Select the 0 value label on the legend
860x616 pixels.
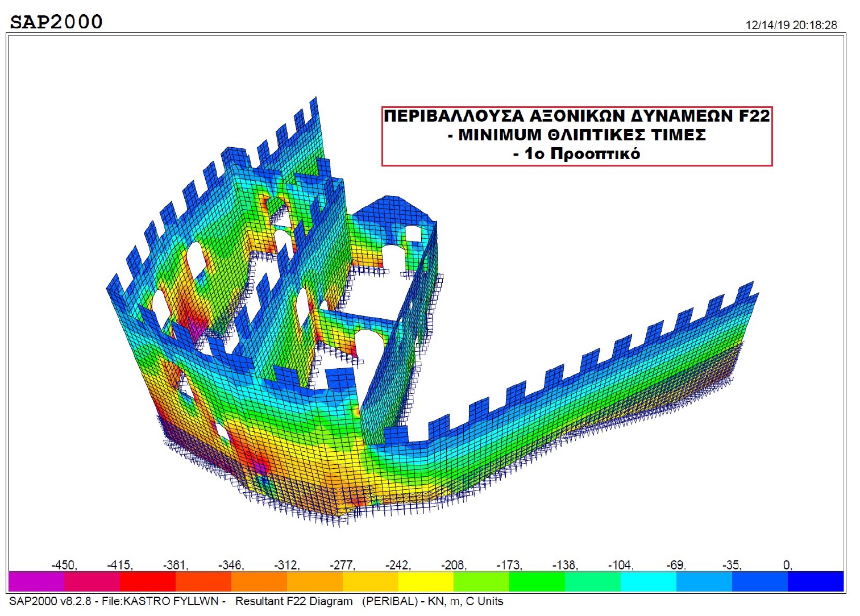(787, 565)
